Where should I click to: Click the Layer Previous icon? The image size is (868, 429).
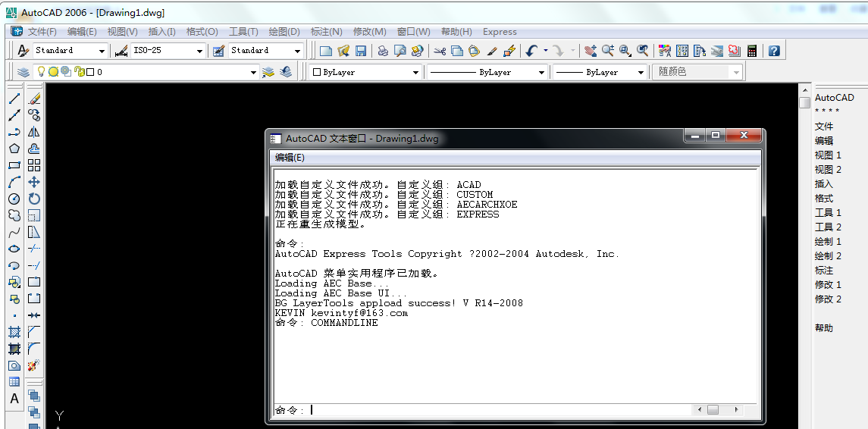click(x=287, y=72)
